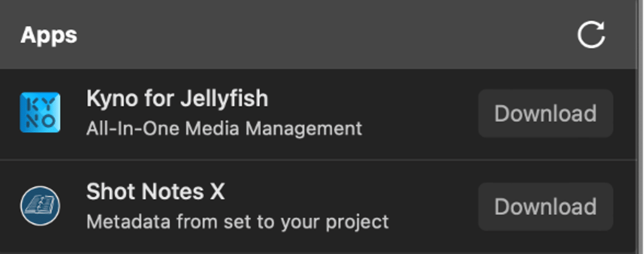Screen dimensions: 644x254
Task: Select the All-In-One Media Management description
Action: 224,128
